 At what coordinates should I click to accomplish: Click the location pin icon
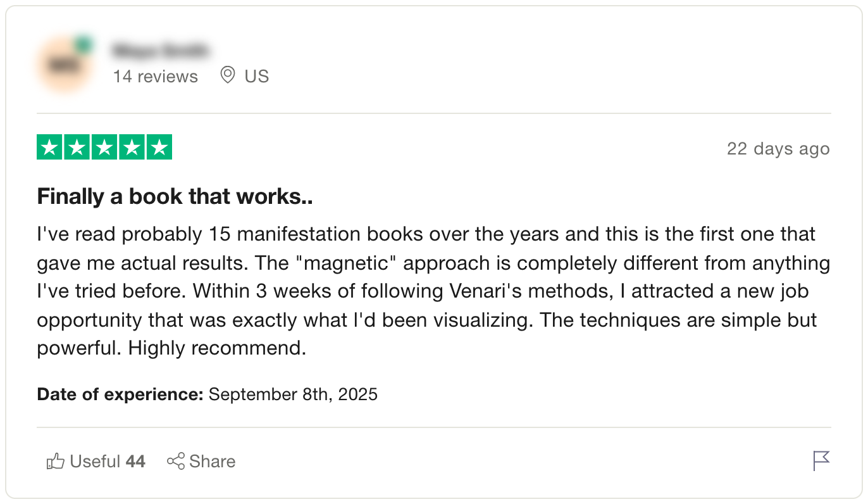(x=227, y=76)
